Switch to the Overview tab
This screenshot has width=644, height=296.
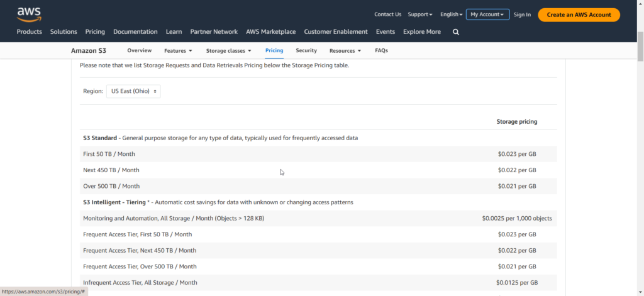tap(139, 50)
